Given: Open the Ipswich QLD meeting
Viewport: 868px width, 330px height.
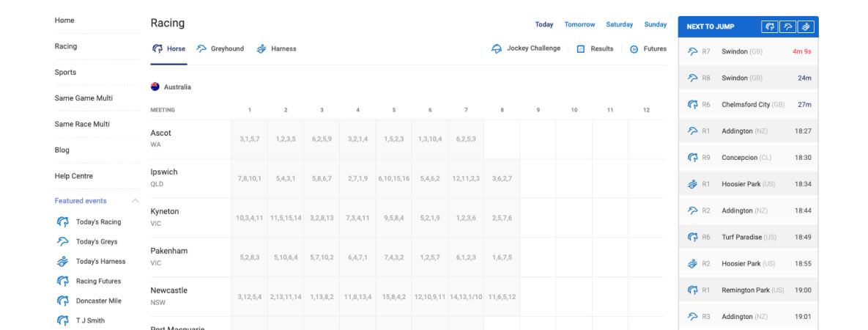Looking at the screenshot, I should coord(164,178).
